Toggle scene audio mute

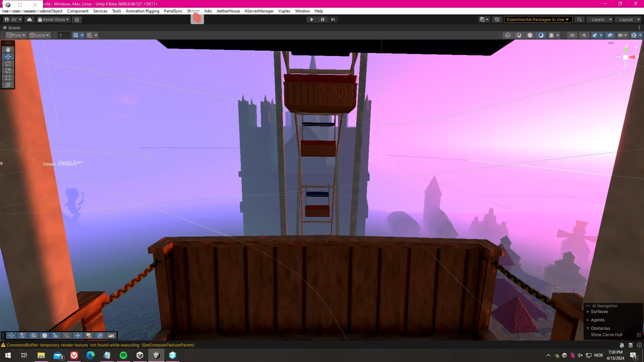pyautogui.click(x=584, y=35)
